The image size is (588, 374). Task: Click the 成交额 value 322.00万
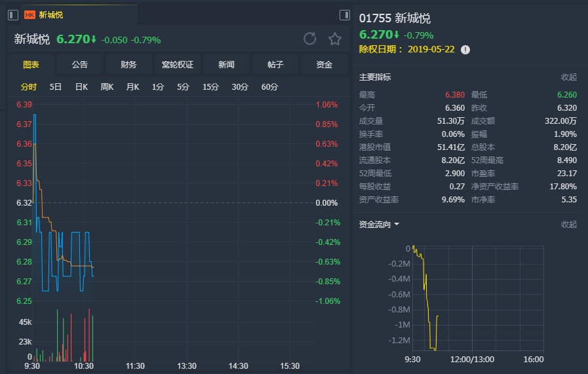point(560,121)
